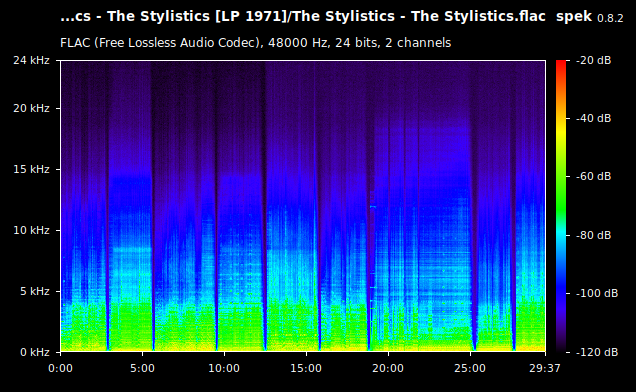Click the '-100 dB' scale label
Screen dimensions: 636x392
[597, 293]
